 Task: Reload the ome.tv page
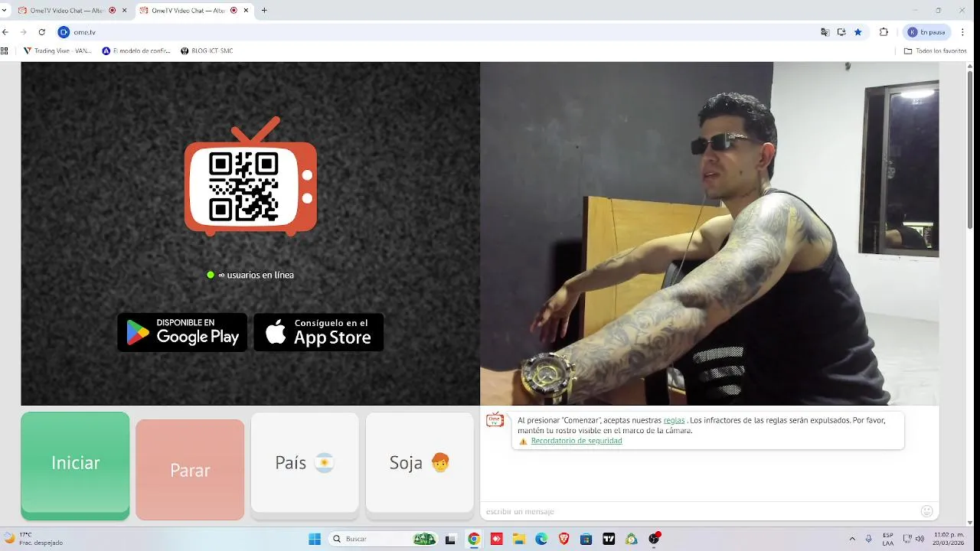coord(41,32)
